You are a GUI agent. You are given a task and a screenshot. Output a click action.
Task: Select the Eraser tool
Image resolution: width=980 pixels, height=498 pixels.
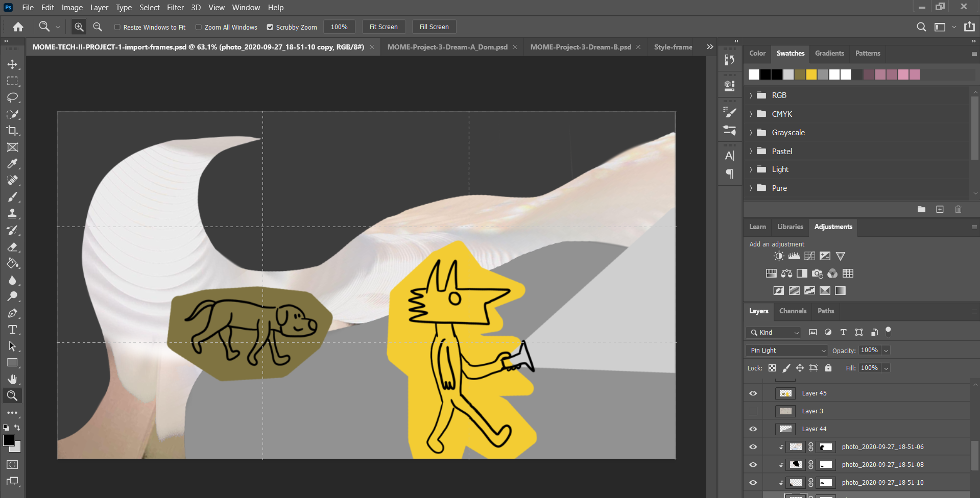click(x=13, y=247)
